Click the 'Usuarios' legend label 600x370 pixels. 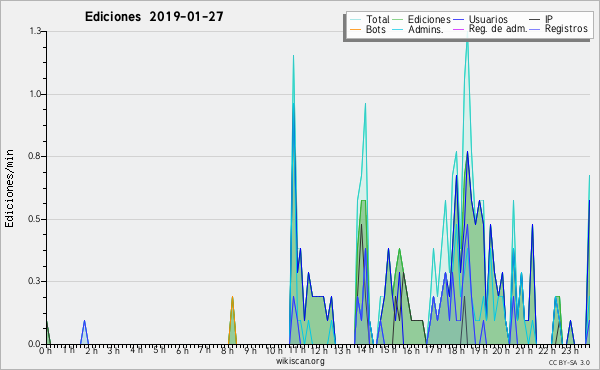pyautogui.click(x=488, y=19)
